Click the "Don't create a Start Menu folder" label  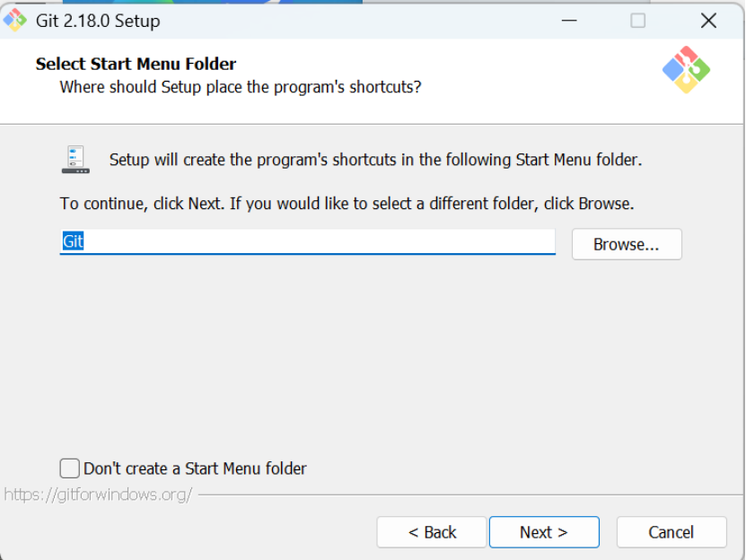pyautogui.click(x=195, y=468)
